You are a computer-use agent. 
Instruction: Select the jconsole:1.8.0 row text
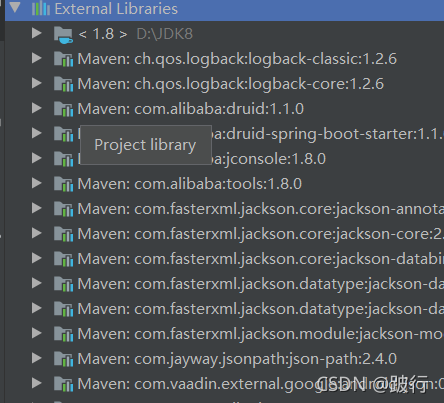pyautogui.click(x=269, y=159)
